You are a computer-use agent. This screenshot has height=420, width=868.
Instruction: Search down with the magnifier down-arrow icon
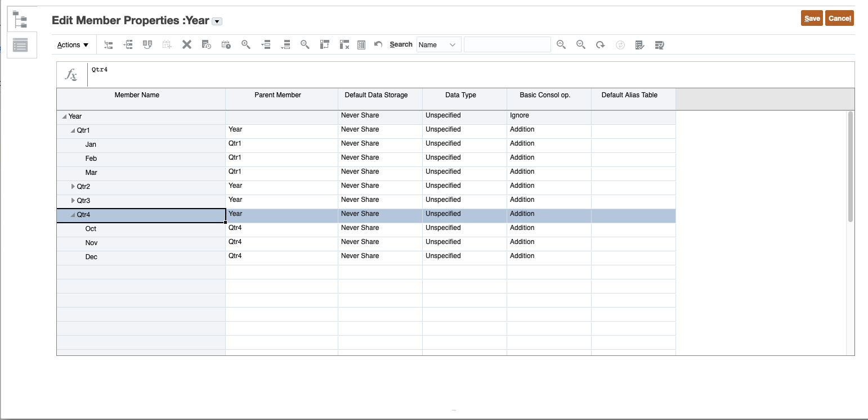point(580,44)
